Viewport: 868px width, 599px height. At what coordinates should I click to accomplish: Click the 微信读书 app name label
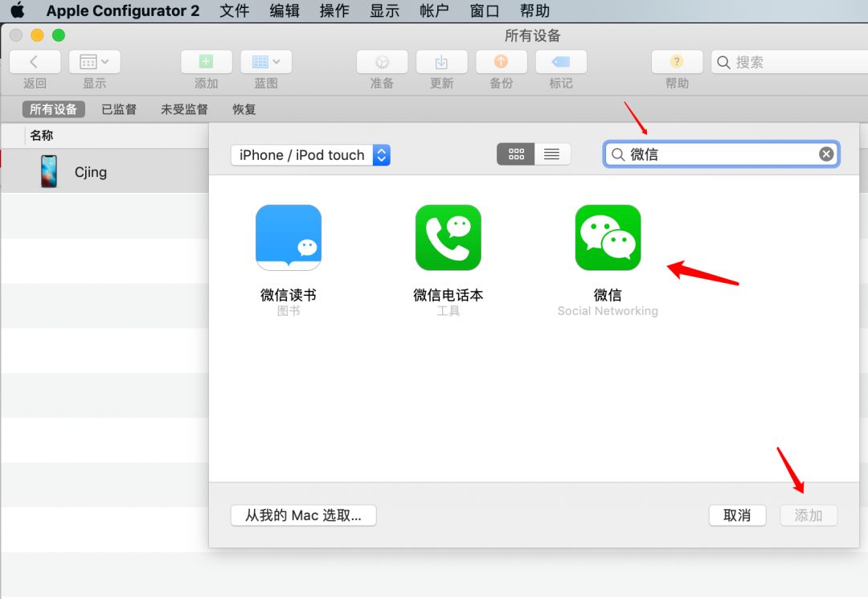tap(289, 295)
